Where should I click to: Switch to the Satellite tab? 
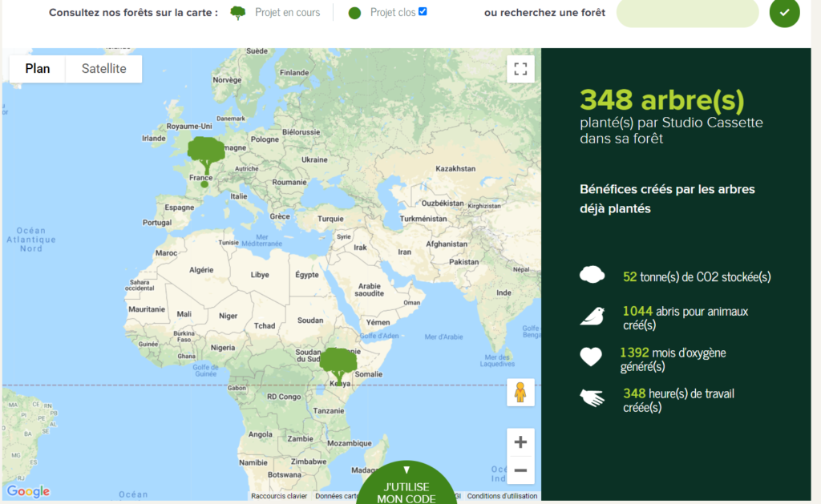pyautogui.click(x=103, y=69)
